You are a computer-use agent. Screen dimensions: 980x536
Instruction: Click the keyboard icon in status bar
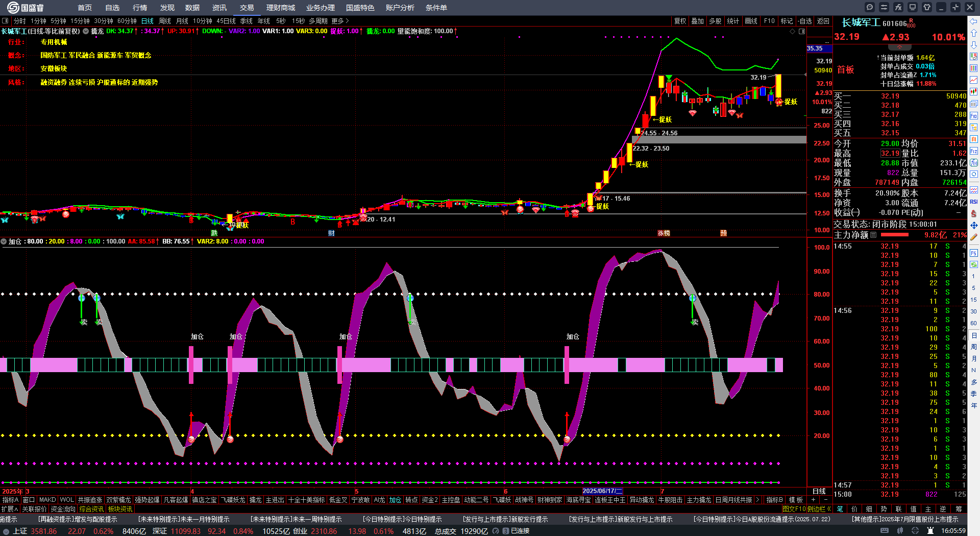[x=885, y=531]
